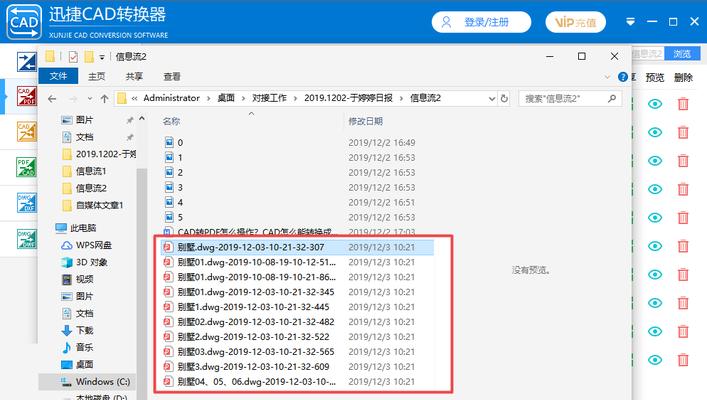
Task: Select the pinned 文档 in Quick access
Action: tap(84, 137)
